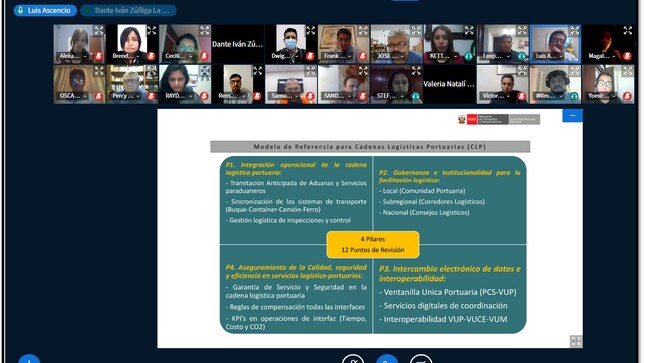Maximize Magali's video thumbnail
Viewport: 645px width, 363px height.
click(627, 30)
